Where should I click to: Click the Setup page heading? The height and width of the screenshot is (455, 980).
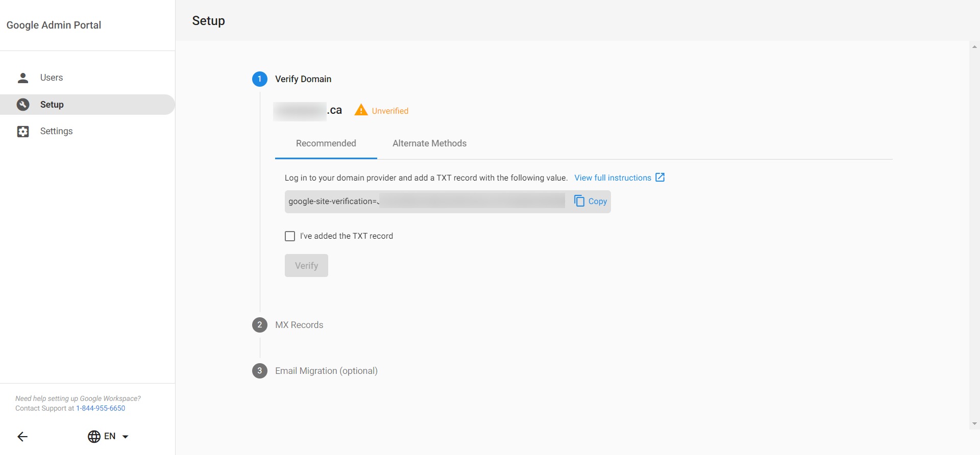208,21
